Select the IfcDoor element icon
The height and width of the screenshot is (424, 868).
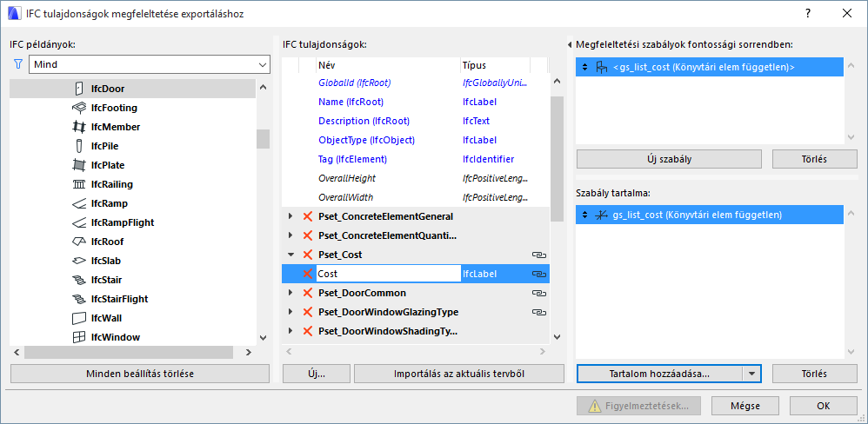click(78, 89)
